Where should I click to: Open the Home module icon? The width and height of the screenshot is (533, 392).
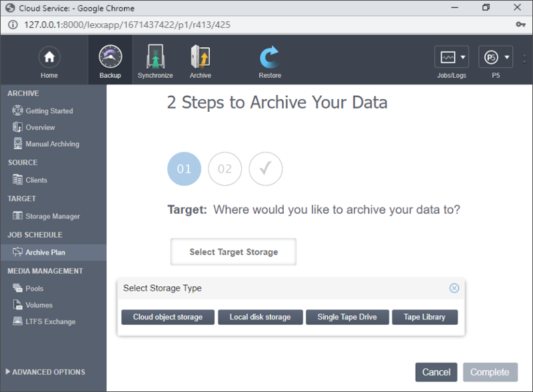[x=49, y=57]
